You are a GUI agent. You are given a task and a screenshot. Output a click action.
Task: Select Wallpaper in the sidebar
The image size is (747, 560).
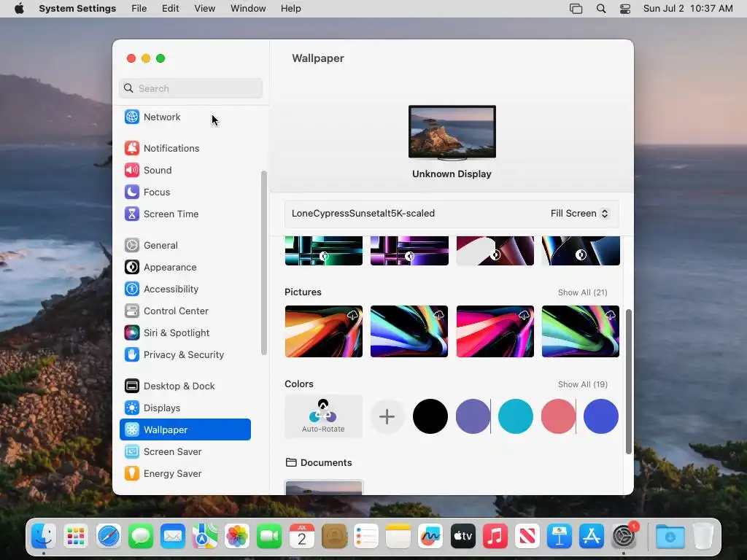(x=185, y=429)
